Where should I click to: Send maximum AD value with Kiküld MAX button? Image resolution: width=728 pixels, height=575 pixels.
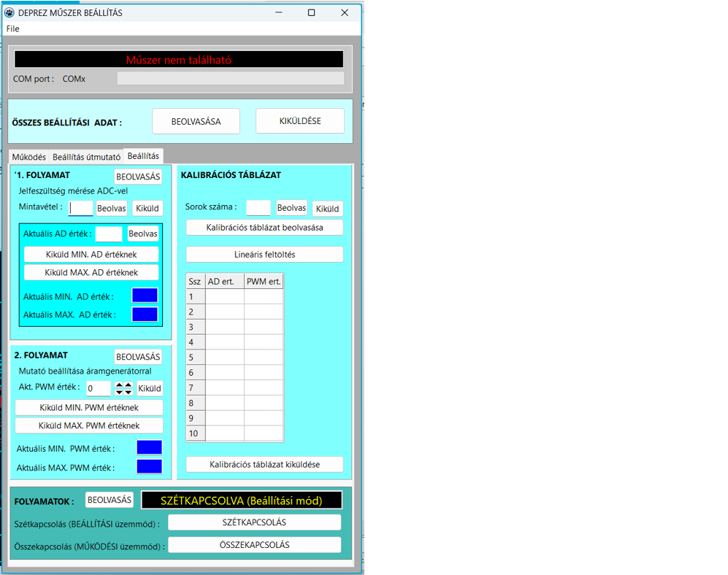pos(91,271)
